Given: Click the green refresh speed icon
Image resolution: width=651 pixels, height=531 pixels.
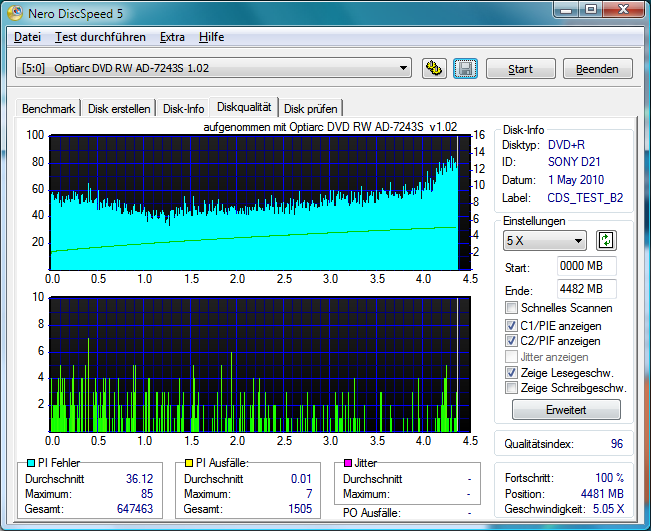Looking at the screenshot, I should click(606, 240).
